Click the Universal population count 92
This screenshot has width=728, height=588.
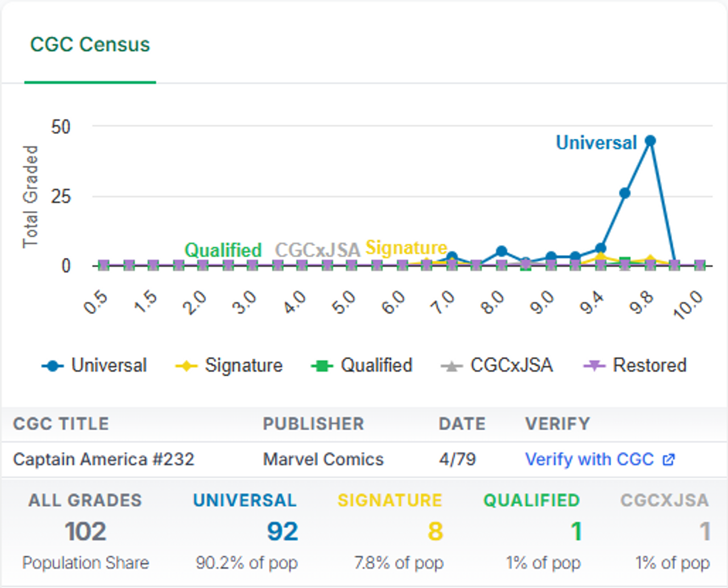(282, 532)
